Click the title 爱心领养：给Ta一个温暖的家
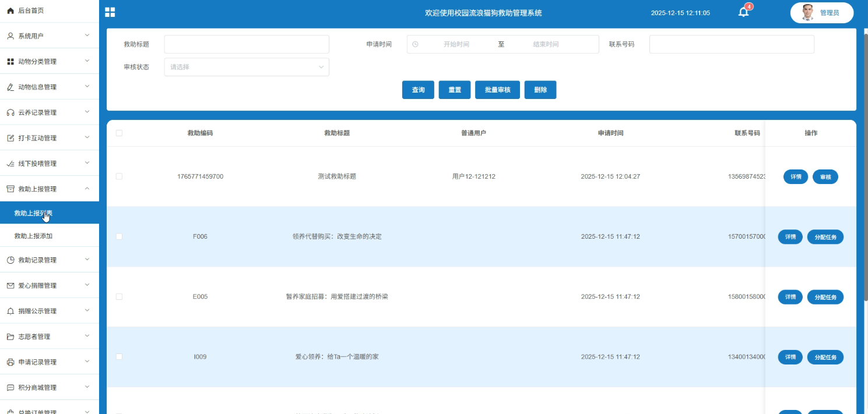868x414 pixels. [x=337, y=356]
